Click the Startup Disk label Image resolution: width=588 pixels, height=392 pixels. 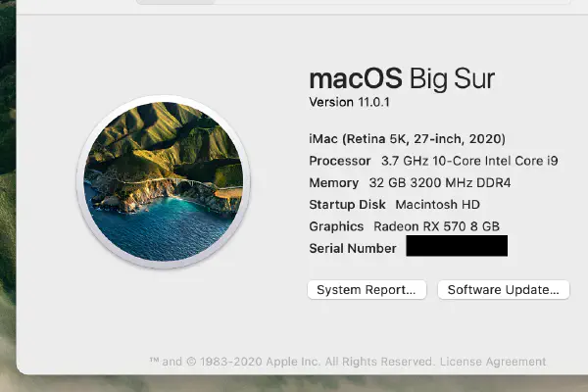point(347,205)
